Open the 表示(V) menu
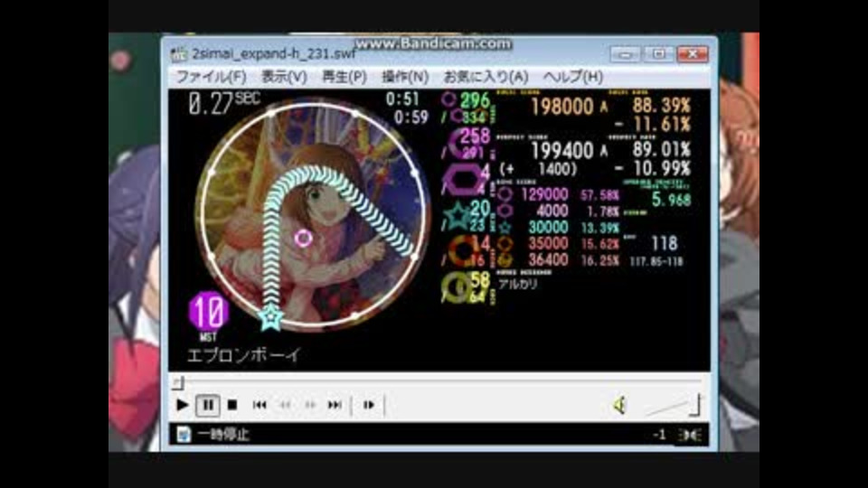 [x=284, y=77]
